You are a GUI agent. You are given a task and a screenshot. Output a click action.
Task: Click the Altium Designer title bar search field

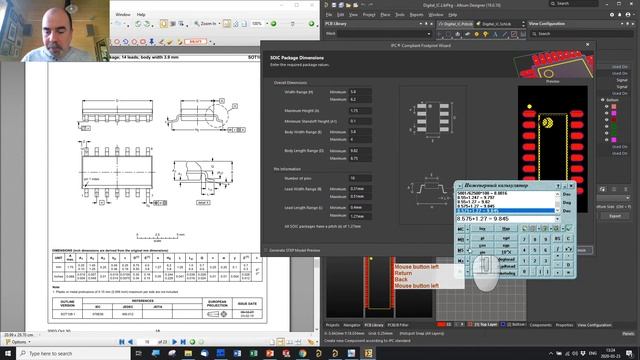pyautogui.click(x=573, y=4)
